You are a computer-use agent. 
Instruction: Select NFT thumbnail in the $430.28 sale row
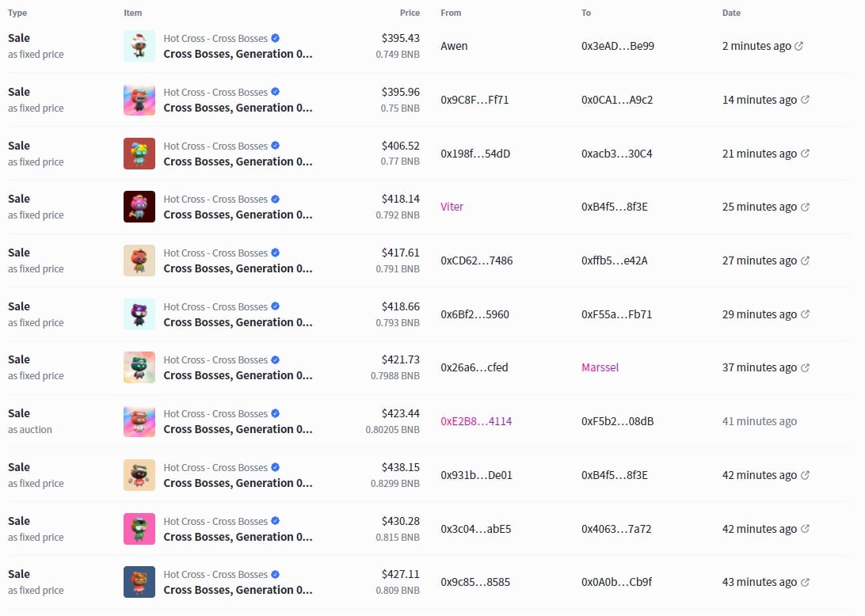coord(139,529)
